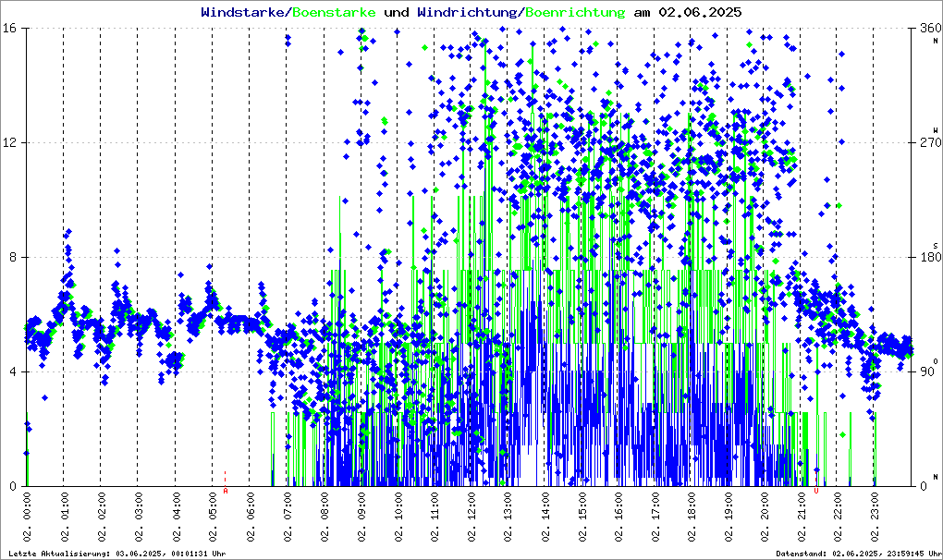Click the '02. 07:00' time axis label
Viewport: 943px width, 560px height.
coord(287,517)
